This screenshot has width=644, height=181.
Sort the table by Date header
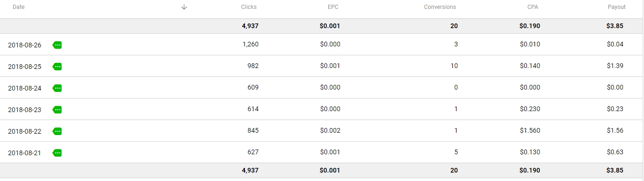tap(19, 7)
